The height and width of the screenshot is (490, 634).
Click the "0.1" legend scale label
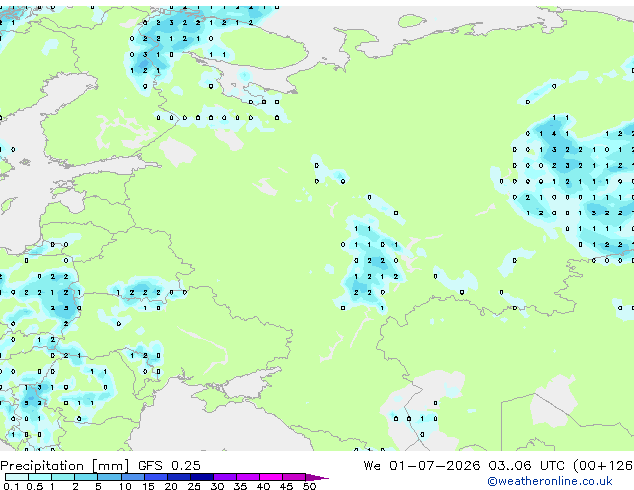pos(11,486)
